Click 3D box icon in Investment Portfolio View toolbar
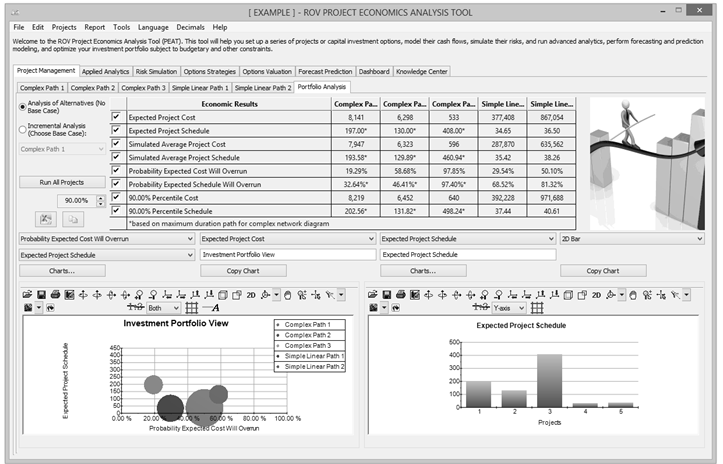Screen dimensions: 723x464 click(x=223, y=295)
